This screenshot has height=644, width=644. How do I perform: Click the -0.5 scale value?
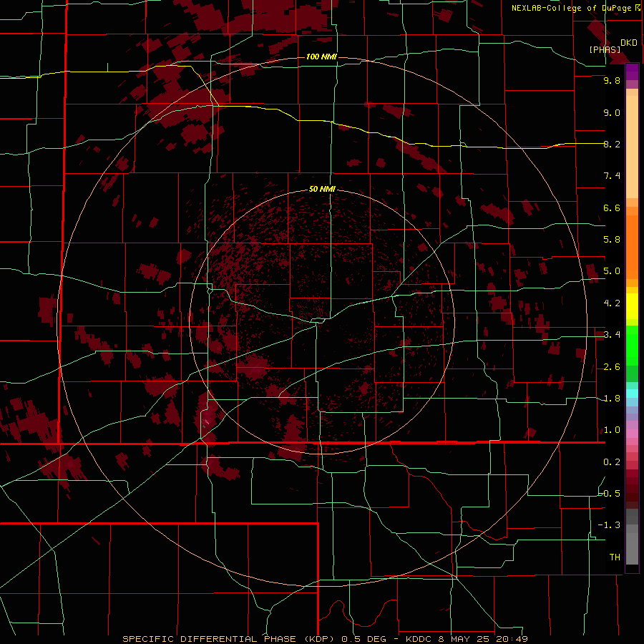point(610,493)
